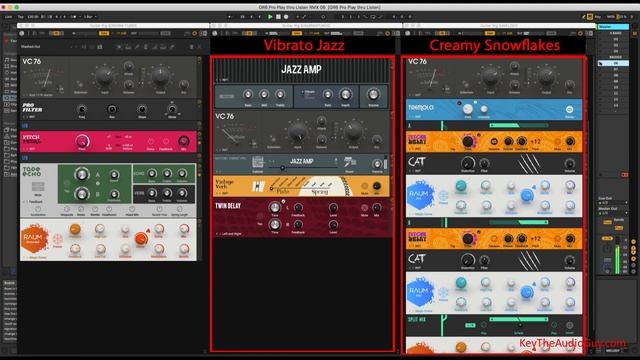Click the Cabinet icon in Matched Cabinet
This screenshot has height=360, width=640.
point(258,162)
